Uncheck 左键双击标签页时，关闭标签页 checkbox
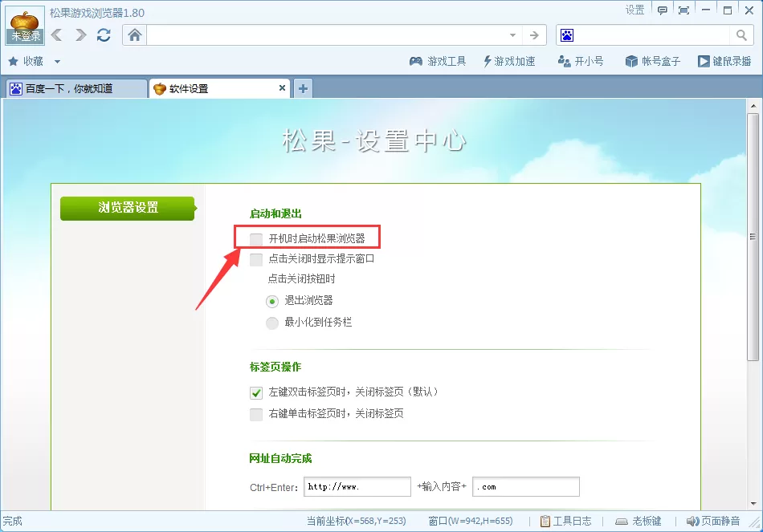 (x=256, y=392)
